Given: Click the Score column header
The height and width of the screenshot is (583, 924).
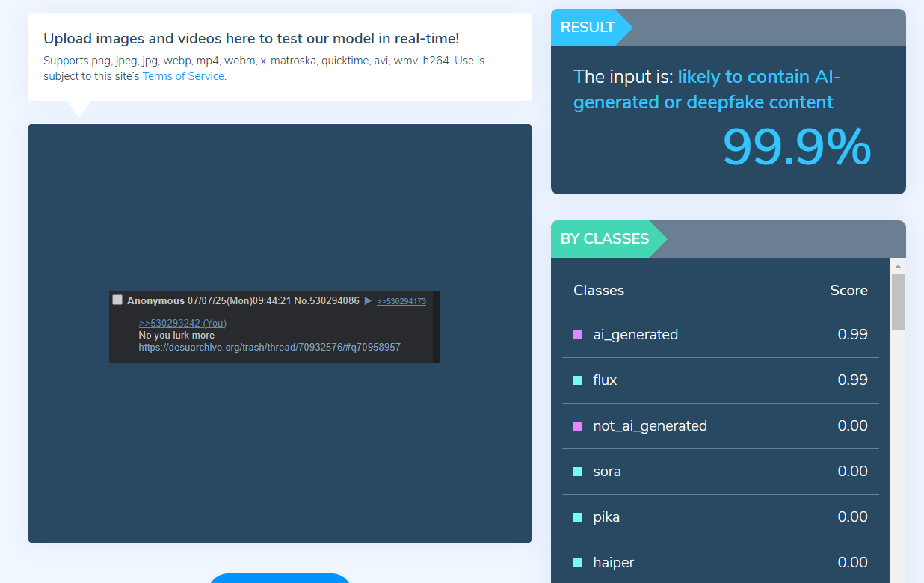Looking at the screenshot, I should coord(848,290).
